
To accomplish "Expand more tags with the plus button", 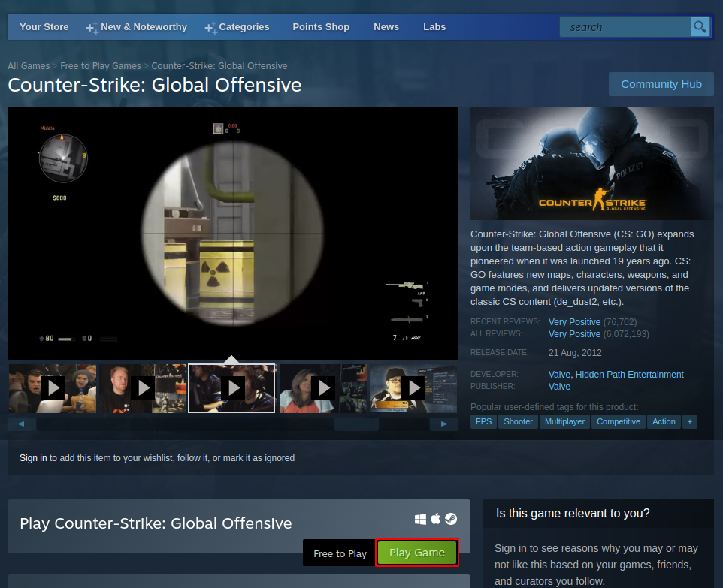I will coord(689,421).
